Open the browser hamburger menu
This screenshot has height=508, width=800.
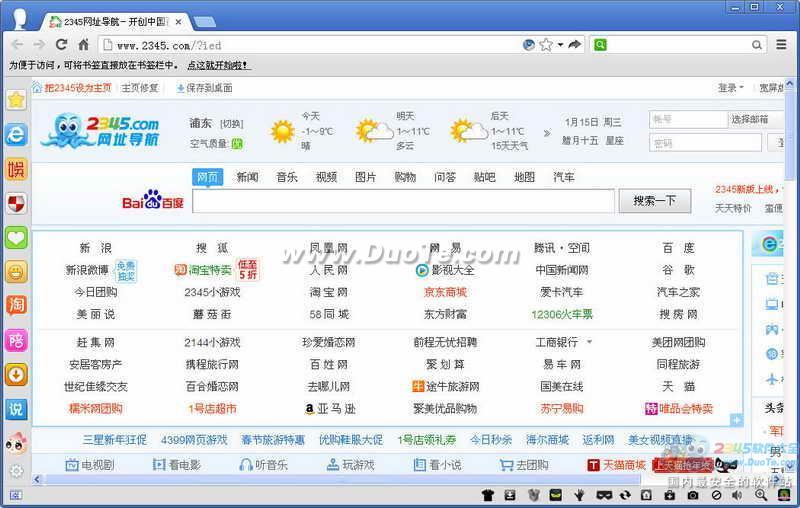click(x=781, y=45)
